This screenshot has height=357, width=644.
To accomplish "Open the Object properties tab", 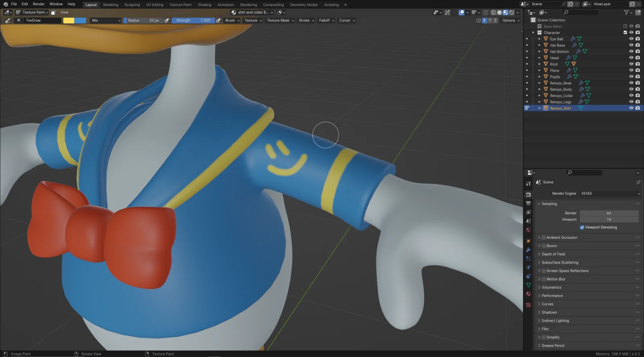I will coord(528,241).
